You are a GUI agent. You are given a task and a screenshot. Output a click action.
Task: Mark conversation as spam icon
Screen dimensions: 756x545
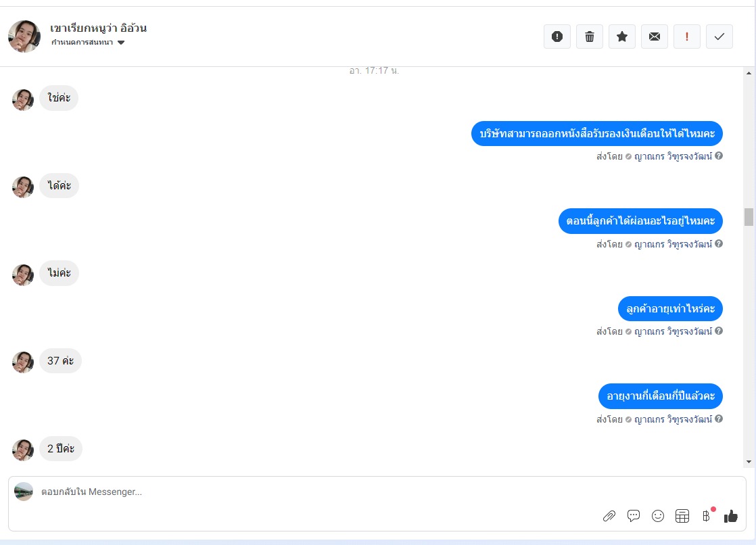point(557,37)
